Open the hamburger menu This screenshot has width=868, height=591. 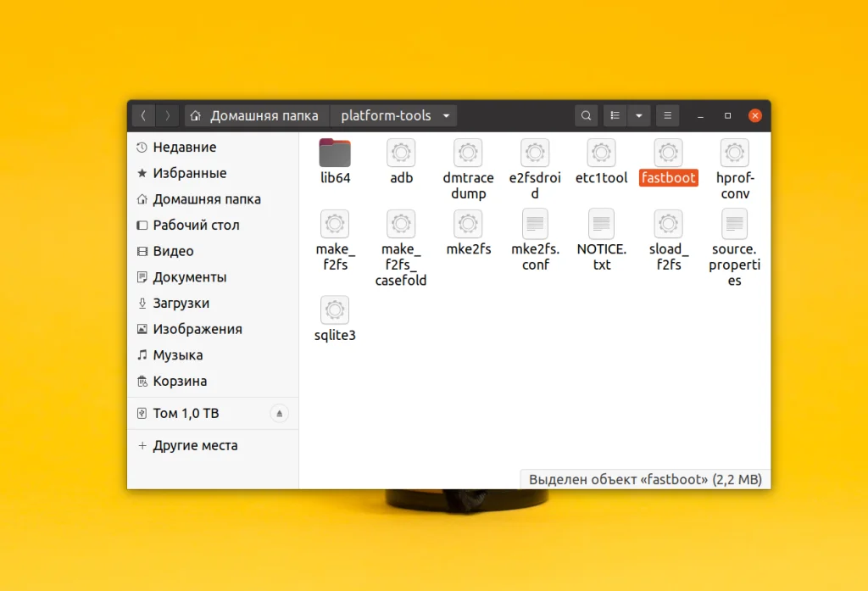[x=667, y=115]
